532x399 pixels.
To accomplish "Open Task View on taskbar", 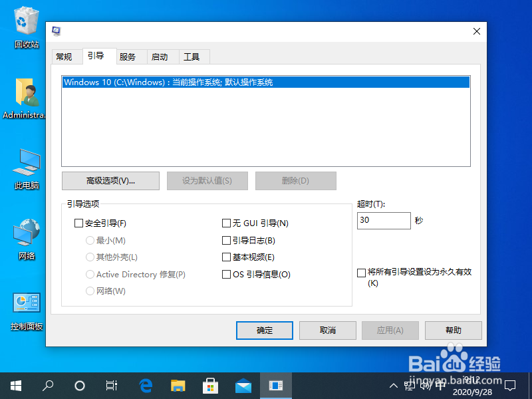I will point(111,386).
